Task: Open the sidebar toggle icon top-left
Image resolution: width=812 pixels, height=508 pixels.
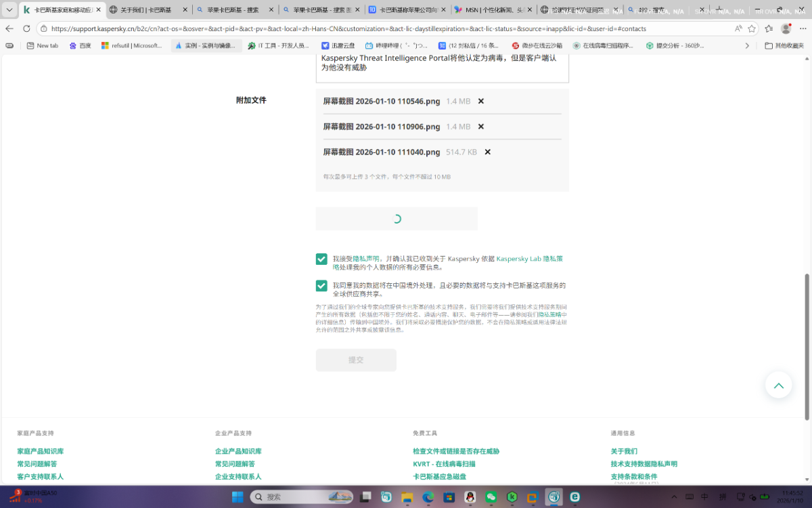Action: click(x=9, y=45)
